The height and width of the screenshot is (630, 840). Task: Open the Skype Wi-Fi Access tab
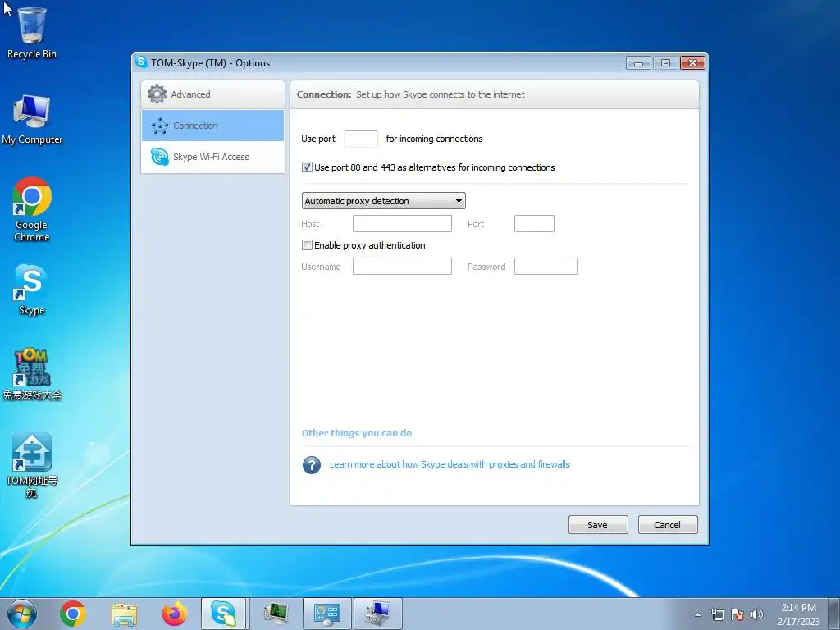point(212,157)
